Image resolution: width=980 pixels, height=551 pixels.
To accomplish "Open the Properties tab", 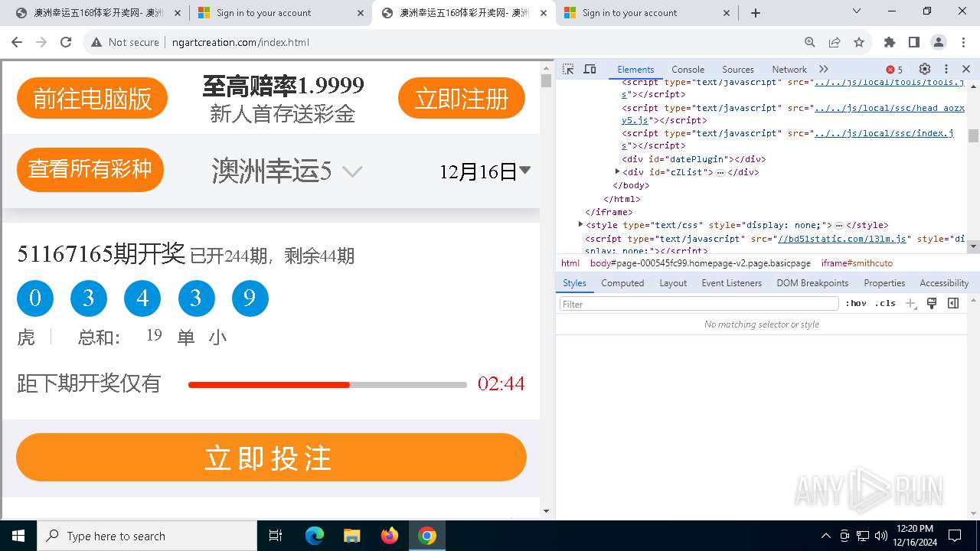I will pos(884,282).
